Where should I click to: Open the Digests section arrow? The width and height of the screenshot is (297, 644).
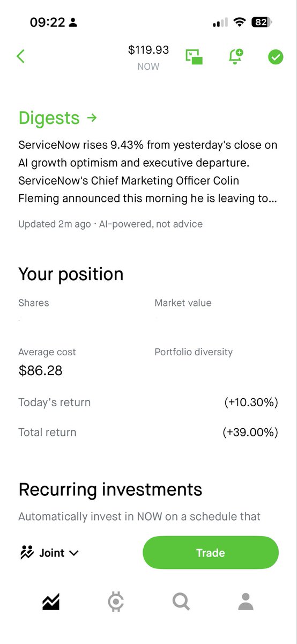(x=92, y=118)
